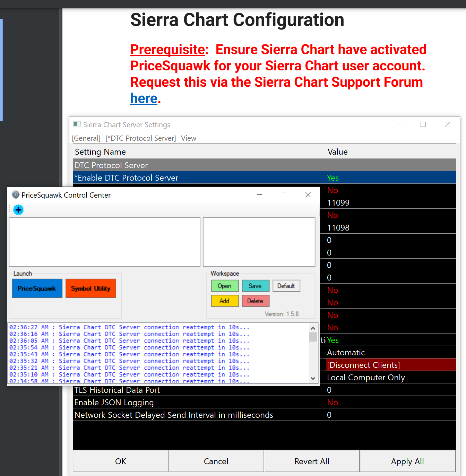This screenshot has width=466, height=476.
Task: Click the 02:35:10 AM log entry
Action: point(129,374)
